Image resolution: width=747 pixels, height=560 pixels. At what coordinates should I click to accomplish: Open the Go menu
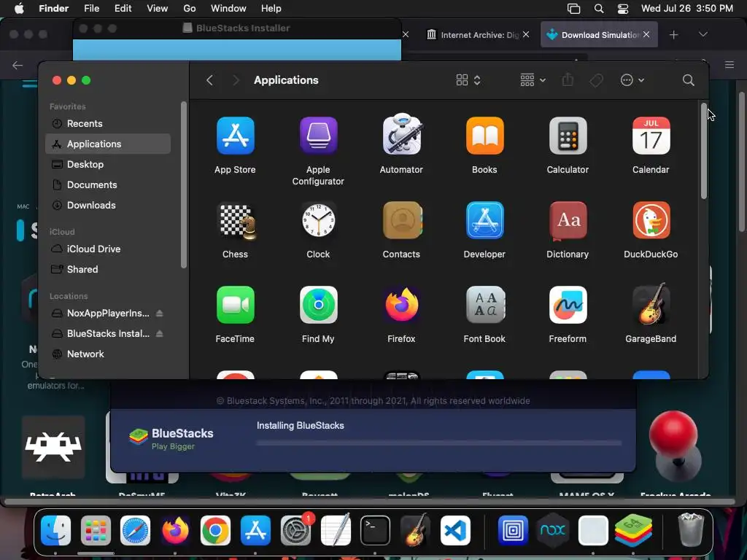click(x=190, y=9)
